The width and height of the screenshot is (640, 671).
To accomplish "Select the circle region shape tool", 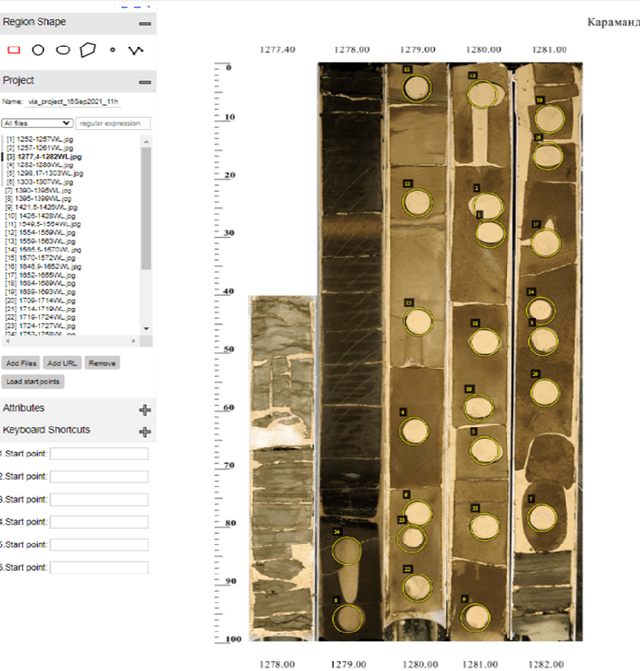I will 38,48.
